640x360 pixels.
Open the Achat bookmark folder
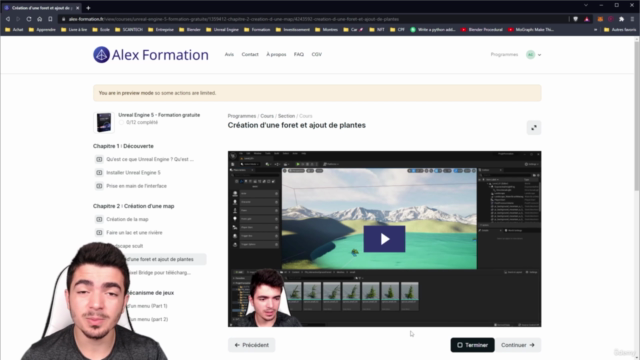pyautogui.click(x=14, y=30)
